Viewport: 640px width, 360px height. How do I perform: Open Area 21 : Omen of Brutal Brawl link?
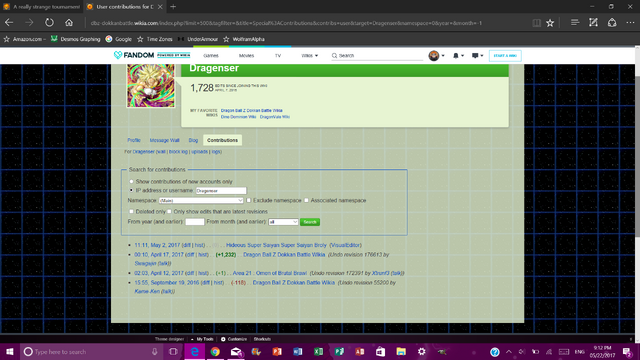[x=269, y=273]
